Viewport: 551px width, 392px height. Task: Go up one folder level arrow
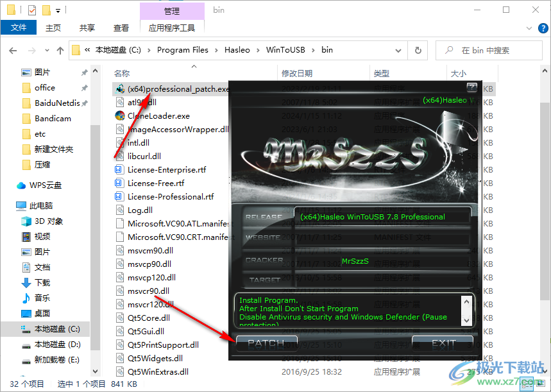click(x=60, y=51)
